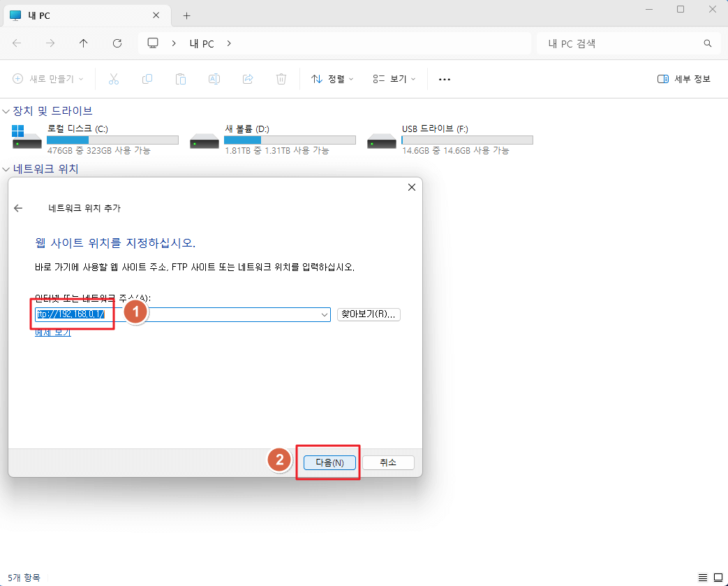Go forward in File Explorer navigation
Image resolution: width=728 pixels, height=586 pixels.
coord(50,43)
